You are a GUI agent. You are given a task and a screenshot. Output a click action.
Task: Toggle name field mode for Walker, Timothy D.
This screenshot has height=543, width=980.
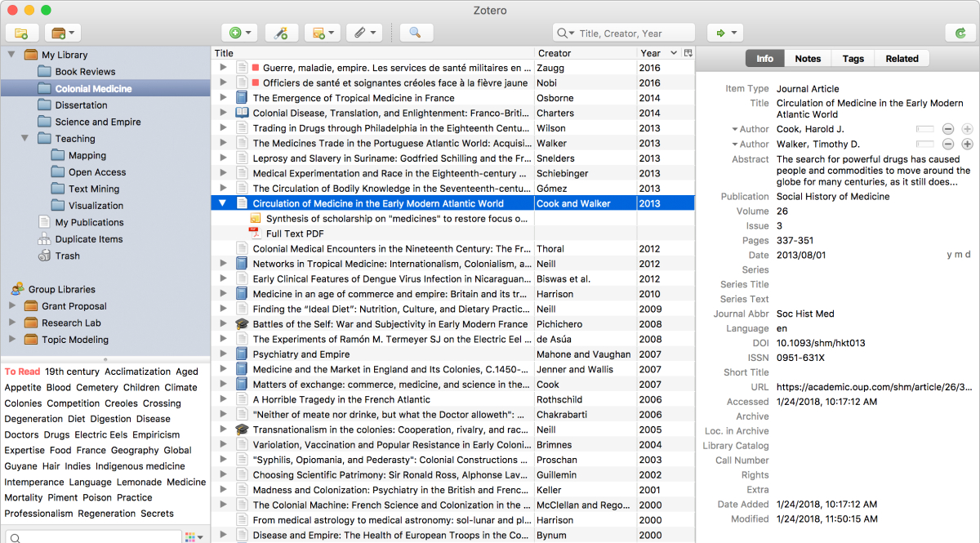(924, 145)
